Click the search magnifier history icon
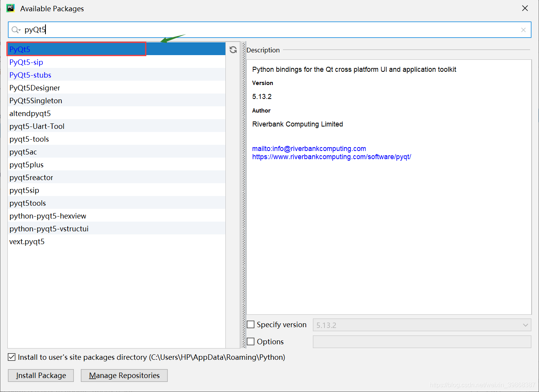Screen dimensions: 539x392 [x=16, y=30]
